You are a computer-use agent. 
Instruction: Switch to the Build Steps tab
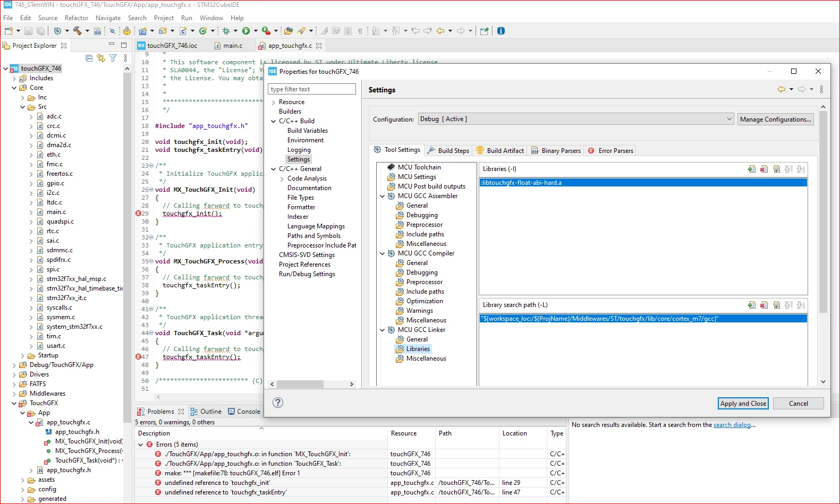tap(448, 150)
